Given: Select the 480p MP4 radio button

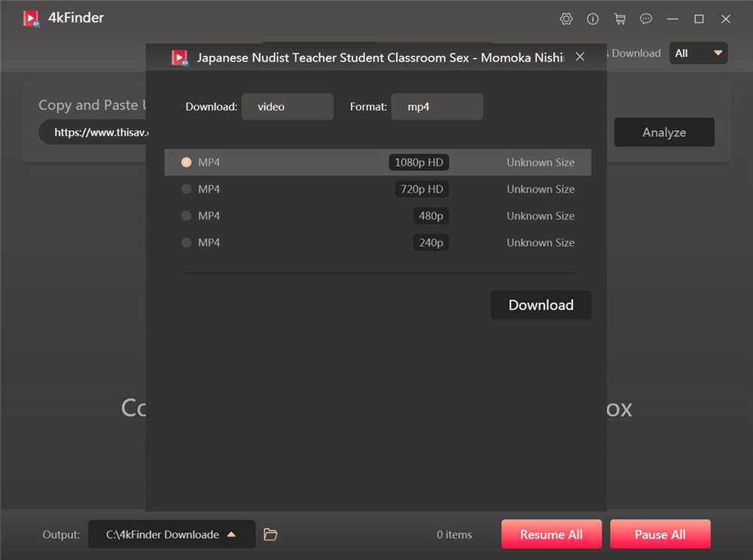Looking at the screenshot, I should 187,216.
